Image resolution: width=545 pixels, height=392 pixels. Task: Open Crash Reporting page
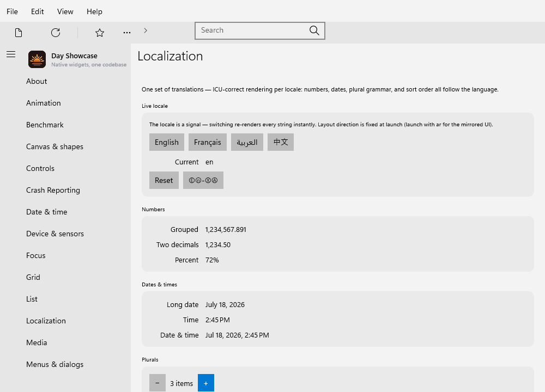tap(53, 190)
